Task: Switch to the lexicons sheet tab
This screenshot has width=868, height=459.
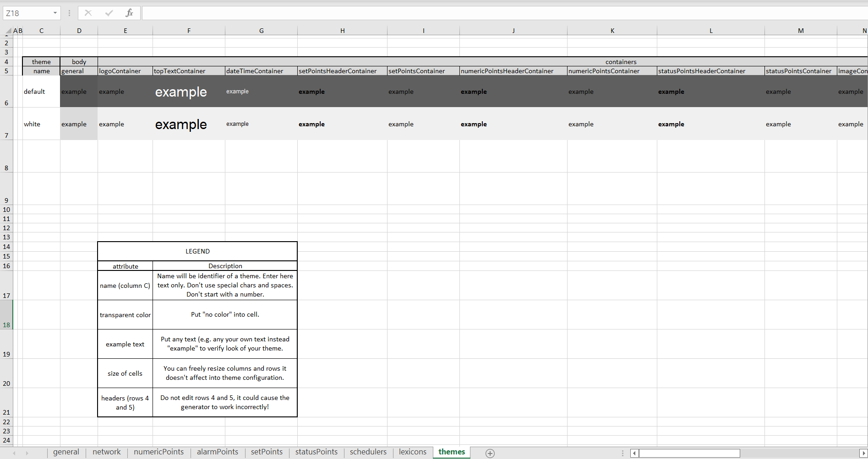Action: pyautogui.click(x=412, y=452)
